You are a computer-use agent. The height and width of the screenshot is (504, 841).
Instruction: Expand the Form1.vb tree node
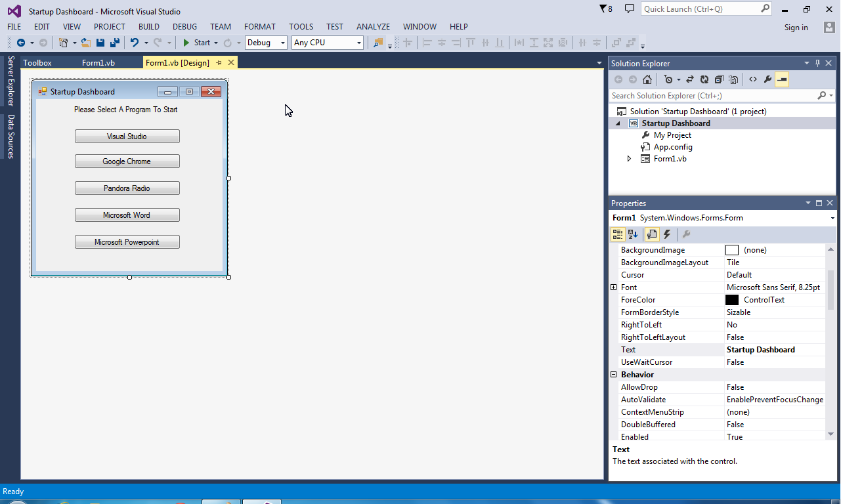629,159
